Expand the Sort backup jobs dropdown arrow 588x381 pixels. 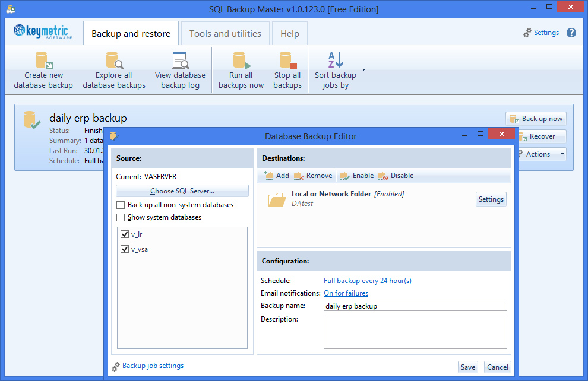pos(363,69)
